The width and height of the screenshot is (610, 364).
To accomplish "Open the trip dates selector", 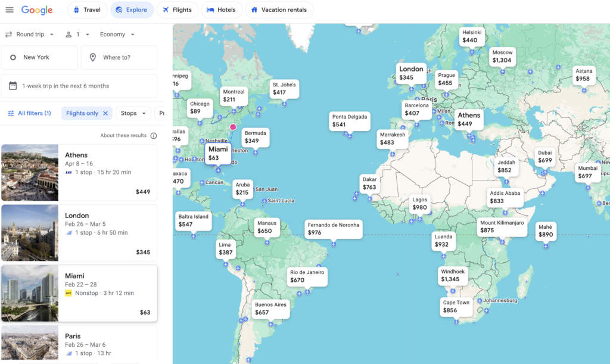I will pyautogui.click(x=79, y=86).
